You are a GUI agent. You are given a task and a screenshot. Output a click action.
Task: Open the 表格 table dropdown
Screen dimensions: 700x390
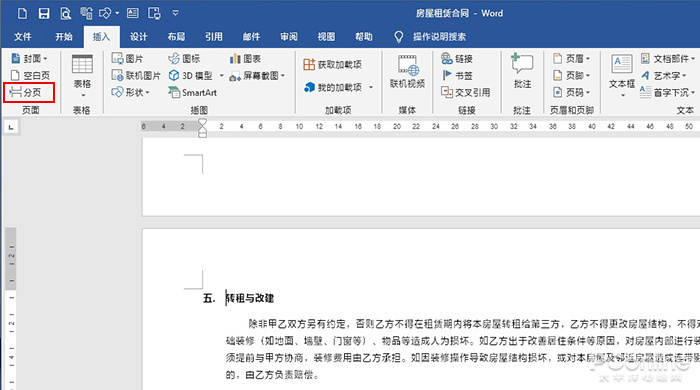[82, 76]
